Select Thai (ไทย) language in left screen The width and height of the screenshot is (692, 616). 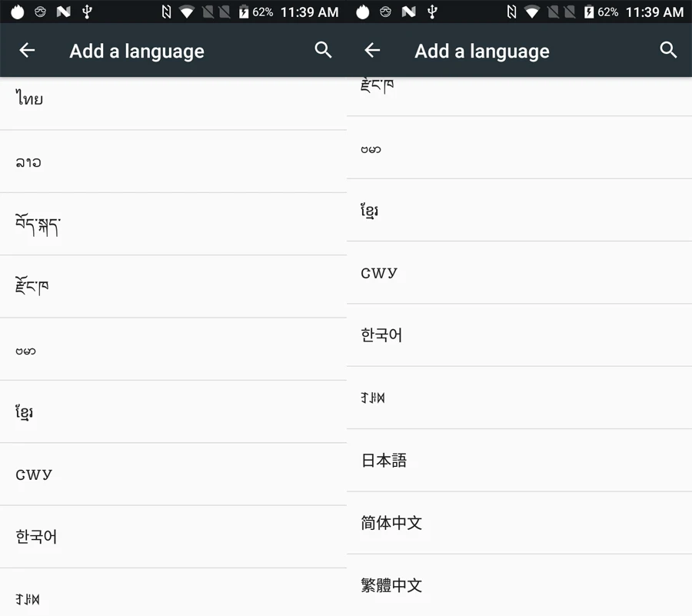pos(173,103)
